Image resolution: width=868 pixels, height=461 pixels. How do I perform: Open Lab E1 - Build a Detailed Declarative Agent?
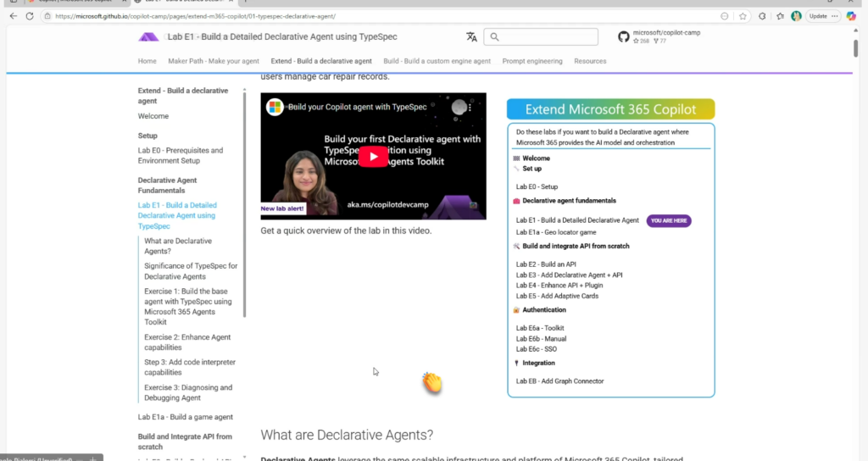(577, 220)
